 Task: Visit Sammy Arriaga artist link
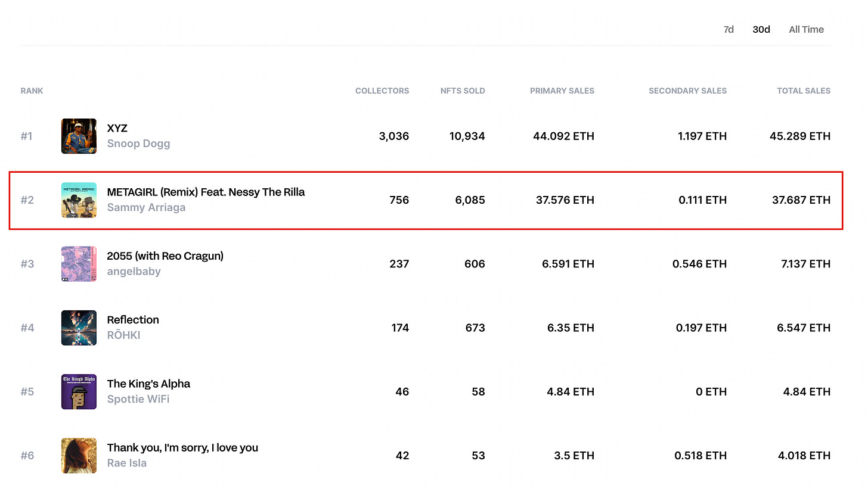pos(146,207)
